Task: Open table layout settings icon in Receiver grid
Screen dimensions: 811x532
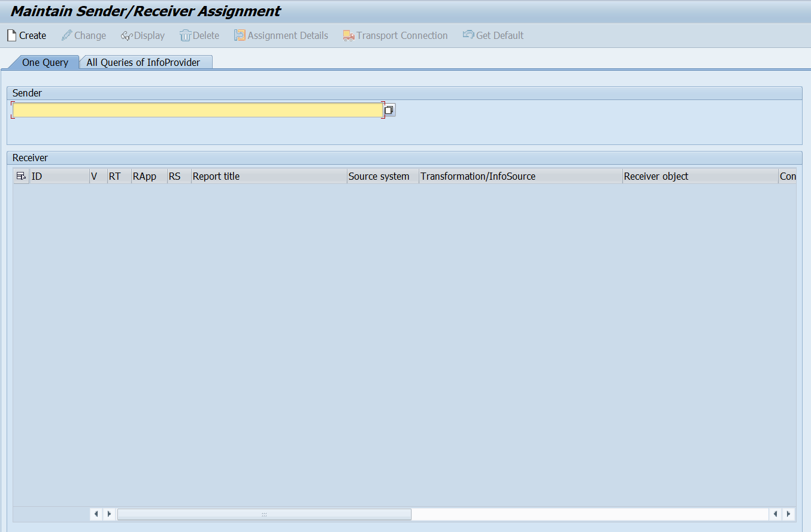Action: [x=21, y=176]
